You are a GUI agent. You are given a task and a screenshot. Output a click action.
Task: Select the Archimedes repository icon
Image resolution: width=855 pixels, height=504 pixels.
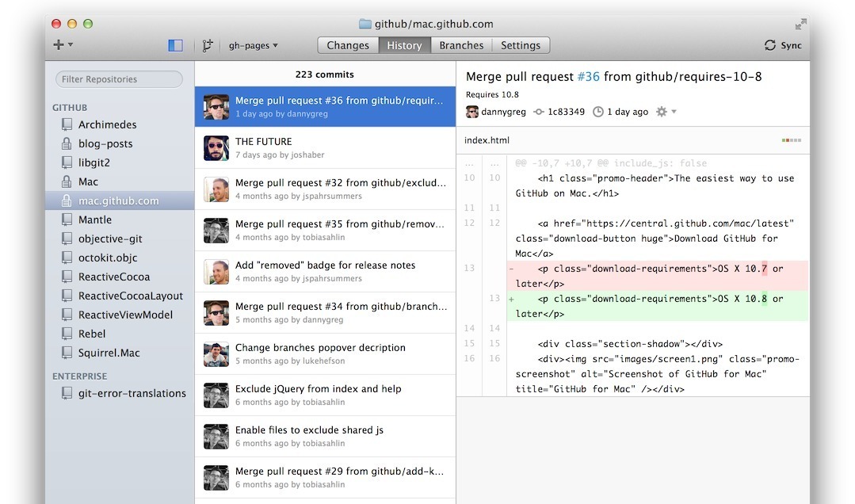(67, 124)
